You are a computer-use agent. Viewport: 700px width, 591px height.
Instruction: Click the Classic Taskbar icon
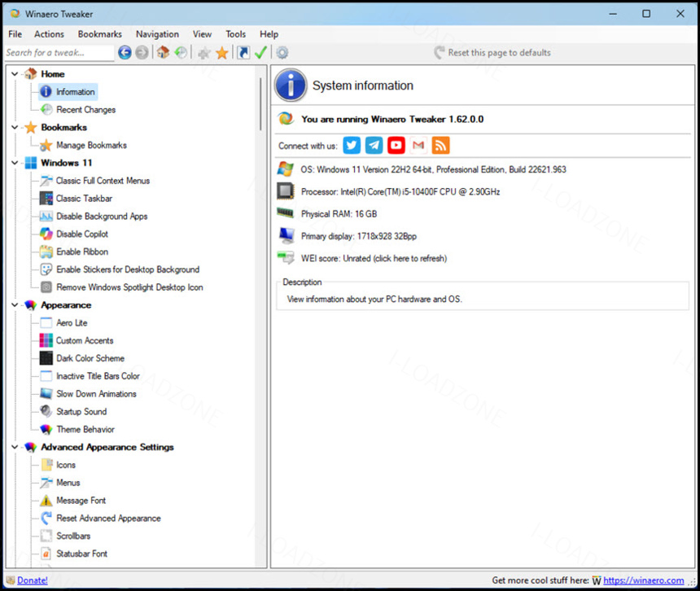coord(46,198)
